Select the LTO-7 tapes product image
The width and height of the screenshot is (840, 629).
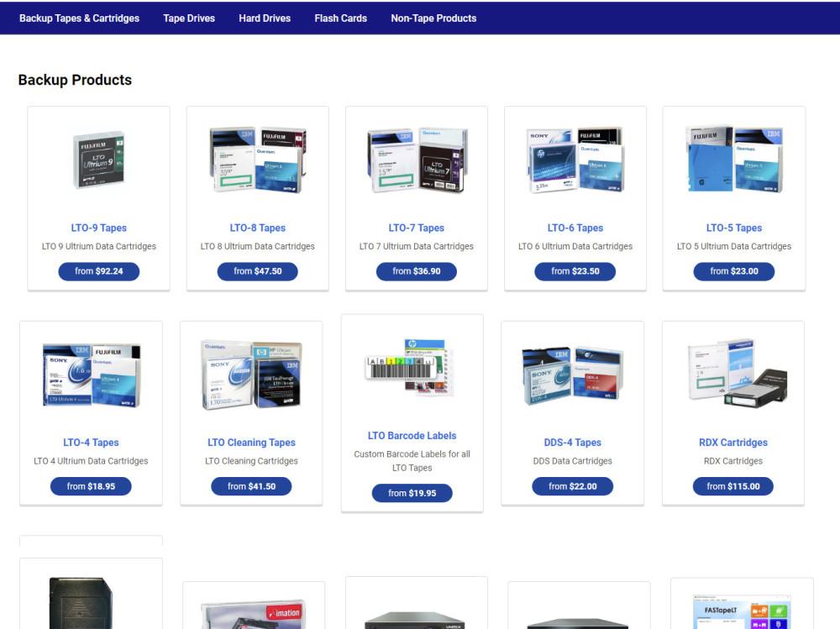pos(417,160)
